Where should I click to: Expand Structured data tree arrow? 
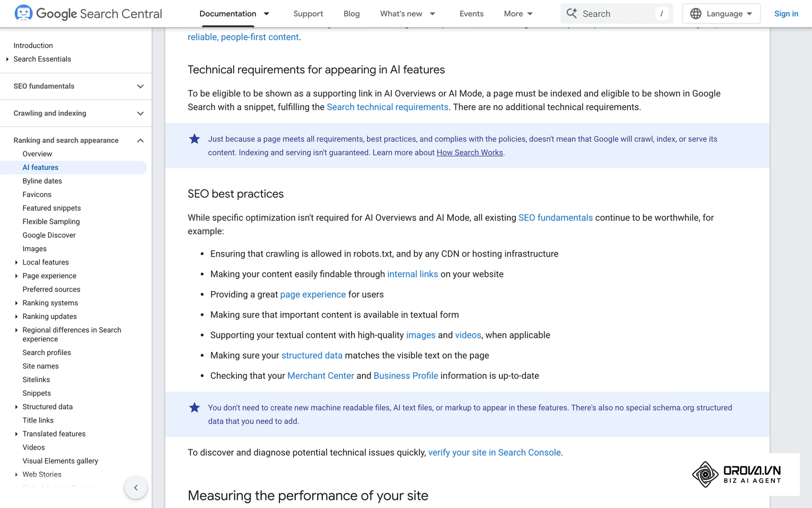tap(16, 407)
